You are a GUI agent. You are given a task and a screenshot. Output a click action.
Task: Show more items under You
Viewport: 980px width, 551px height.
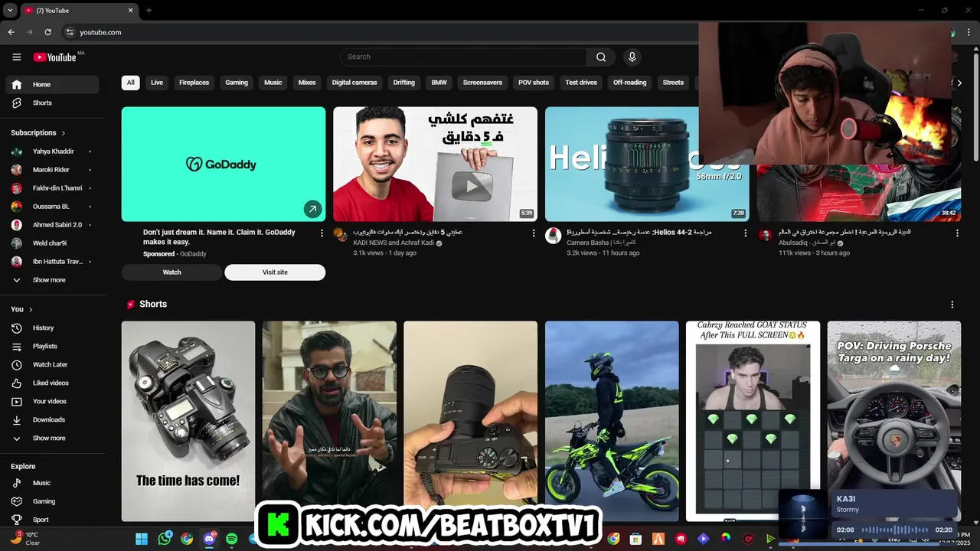[x=52, y=438]
